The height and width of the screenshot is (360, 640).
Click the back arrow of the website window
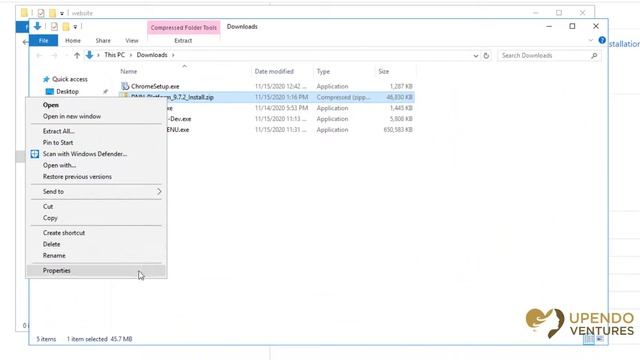(x=25, y=42)
